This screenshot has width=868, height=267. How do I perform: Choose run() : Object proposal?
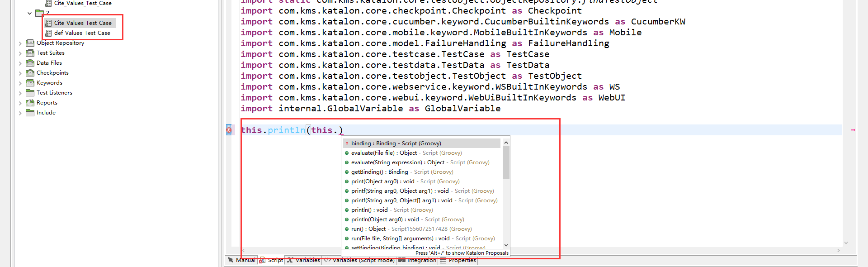pos(422,229)
